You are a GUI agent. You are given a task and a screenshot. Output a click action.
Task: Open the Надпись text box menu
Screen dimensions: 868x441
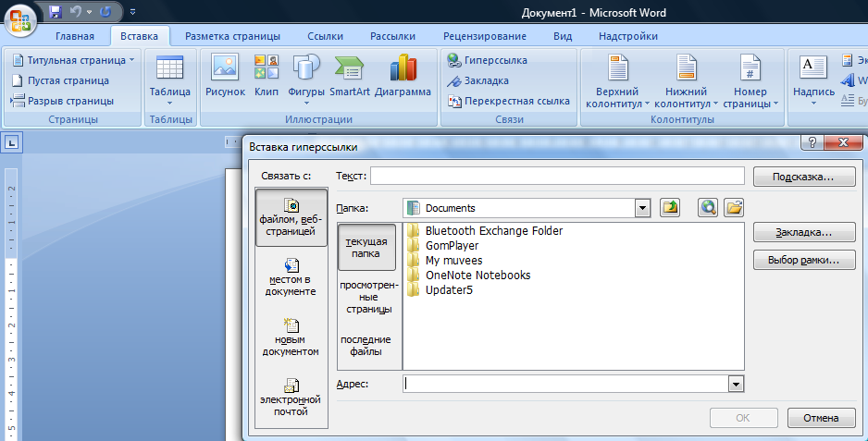pos(813,80)
